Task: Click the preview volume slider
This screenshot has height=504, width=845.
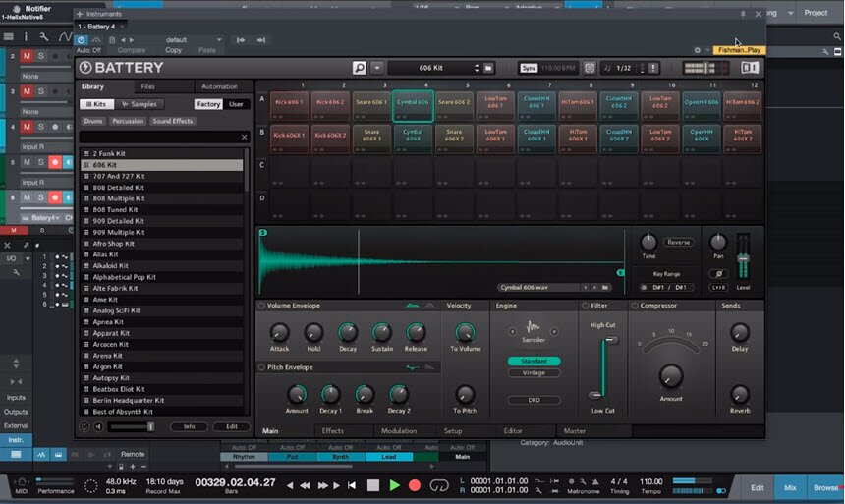Action: (132, 427)
